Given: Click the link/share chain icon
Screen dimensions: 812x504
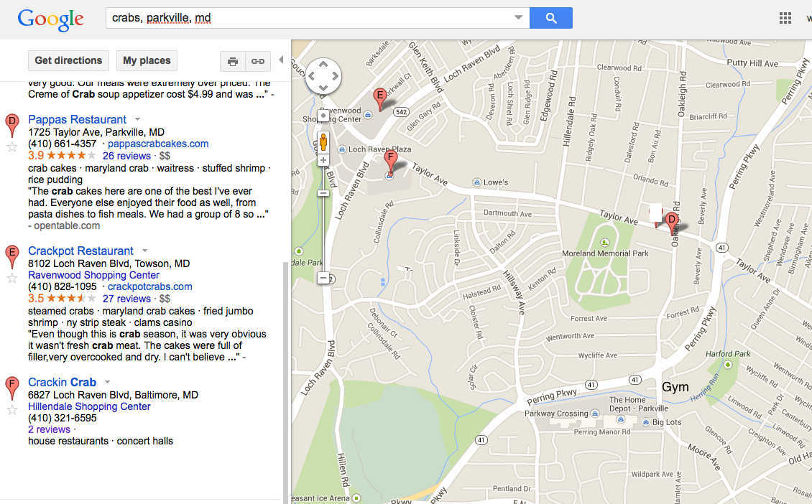Looking at the screenshot, I should 257,61.
